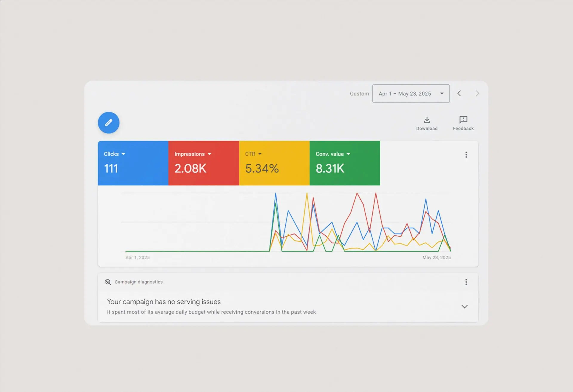The width and height of the screenshot is (573, 392).
Task: Open the Conv. value metric dropdown arrow
Action: 348,154
